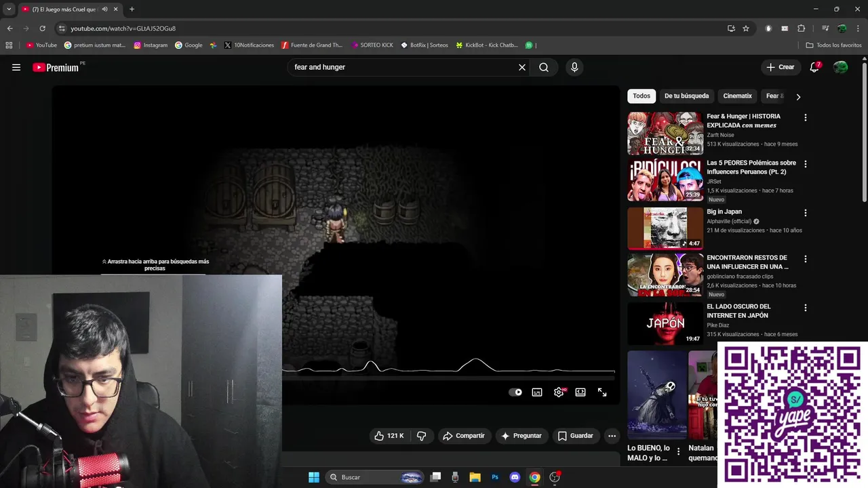This screenshot has width=868, height=488.
Task: Open SORTEO KICK bookmark
Action: [x=372, y=45]
